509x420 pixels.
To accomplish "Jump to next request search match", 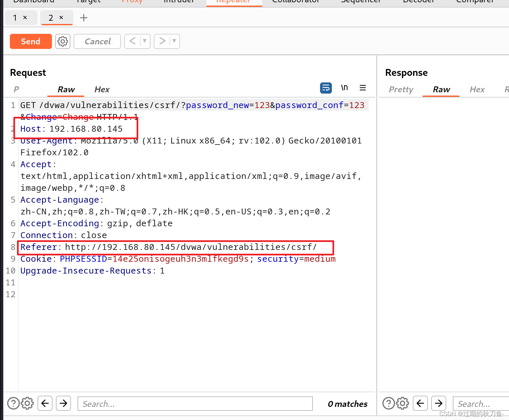I will pyautogui.click(x=63, y=403).
